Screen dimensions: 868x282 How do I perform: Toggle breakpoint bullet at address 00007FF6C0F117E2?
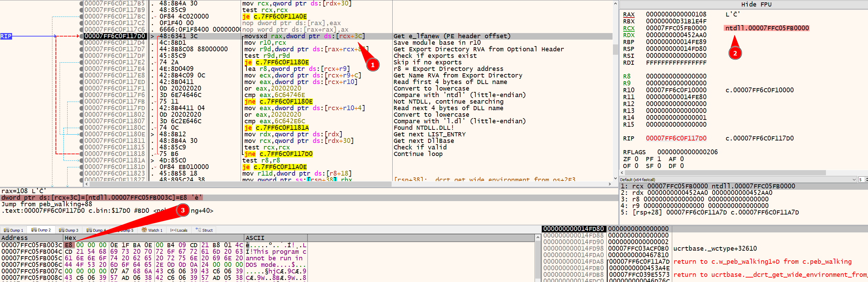(81, 62)
